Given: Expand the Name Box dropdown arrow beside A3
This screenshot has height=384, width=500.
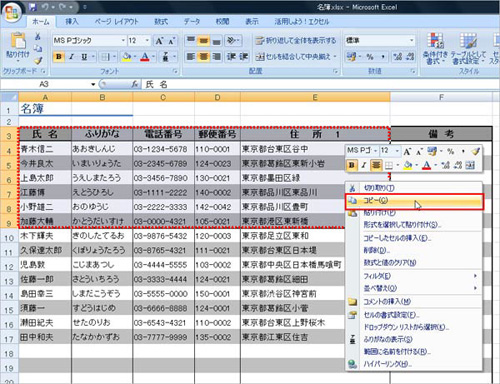Looking at the screenshot, I should (93, 84).
